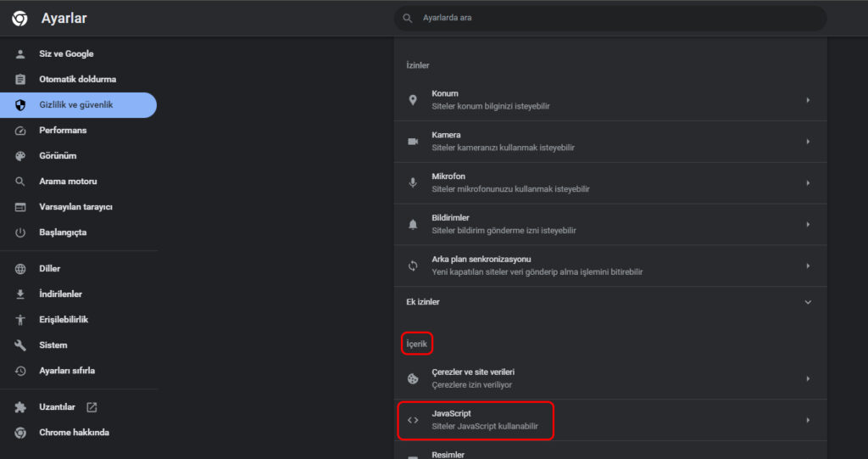Click the accessibility figure icon for Erişilebilirlik

(x=20, y=320)
